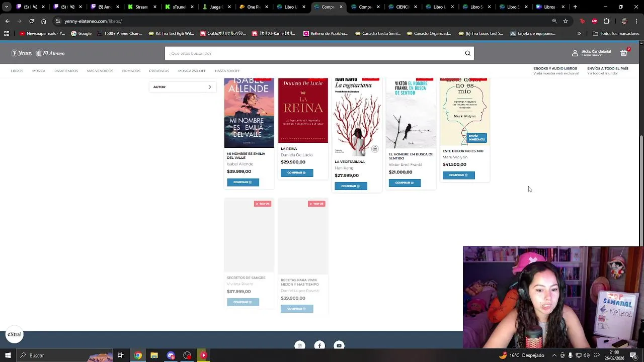This screenshot has height=362, width=644.
Task: Open the Google bookmark
Action: 81,34
